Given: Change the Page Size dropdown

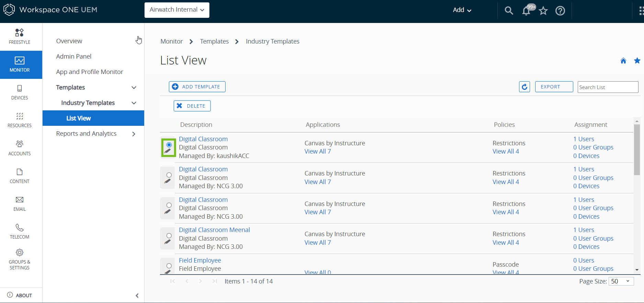Looking at the screenshot, I should [621, 281].
